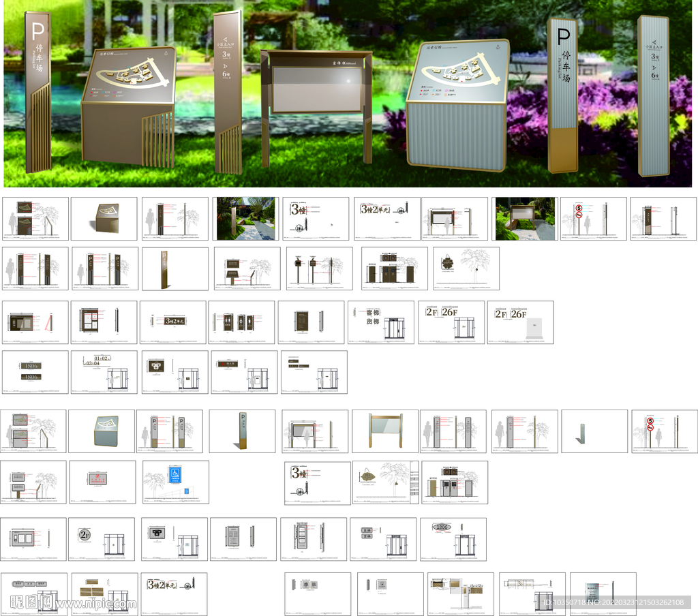This screenshot has width=698, height=616.
Task: Select the '客梯 货梯' elevator sign thumbnail
Action: [381, 322]
